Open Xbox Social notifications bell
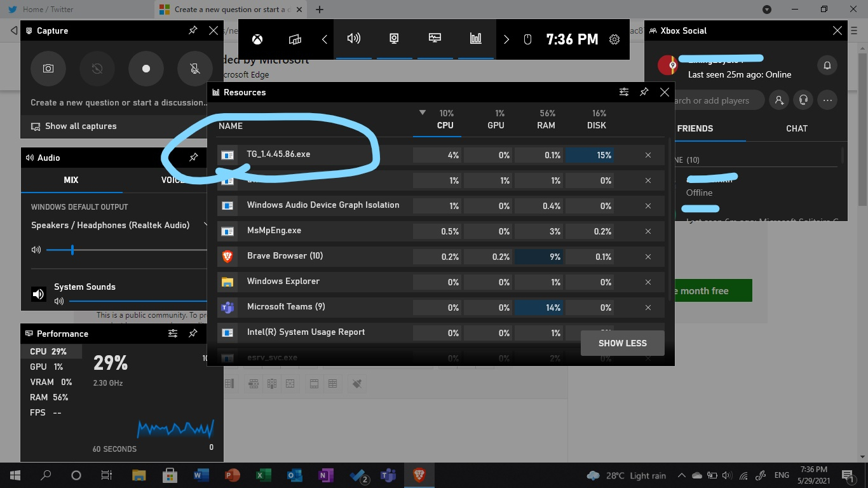 [x=827, y=65]
